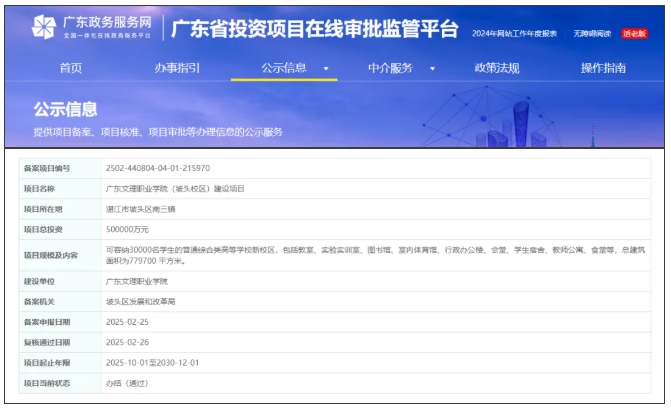The image size is (671, 410).
Task: Click location value 湛江市坡头区南三镇
Action: pos(141,209)
